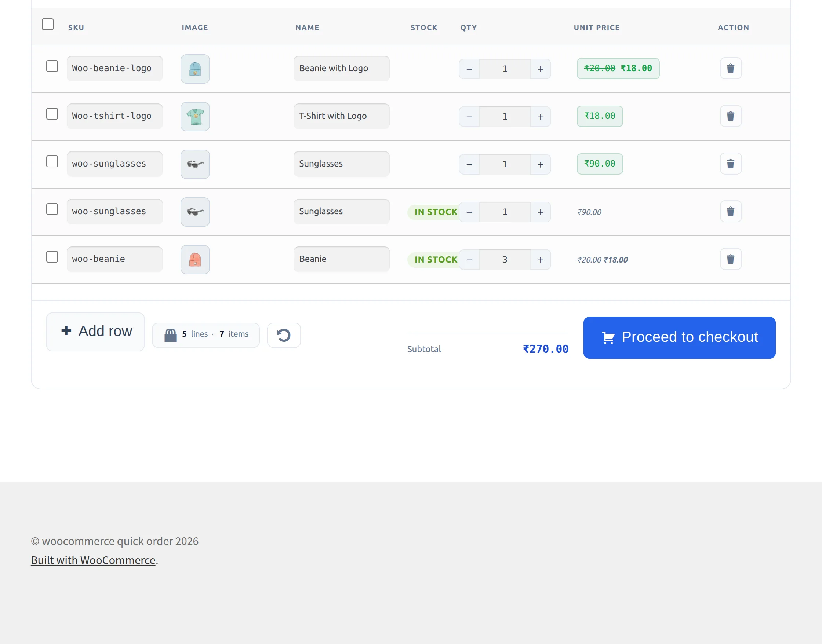Delete the woo-beanie row via trash icon
Screen dimensions: 822x644
tap(730, 259)
